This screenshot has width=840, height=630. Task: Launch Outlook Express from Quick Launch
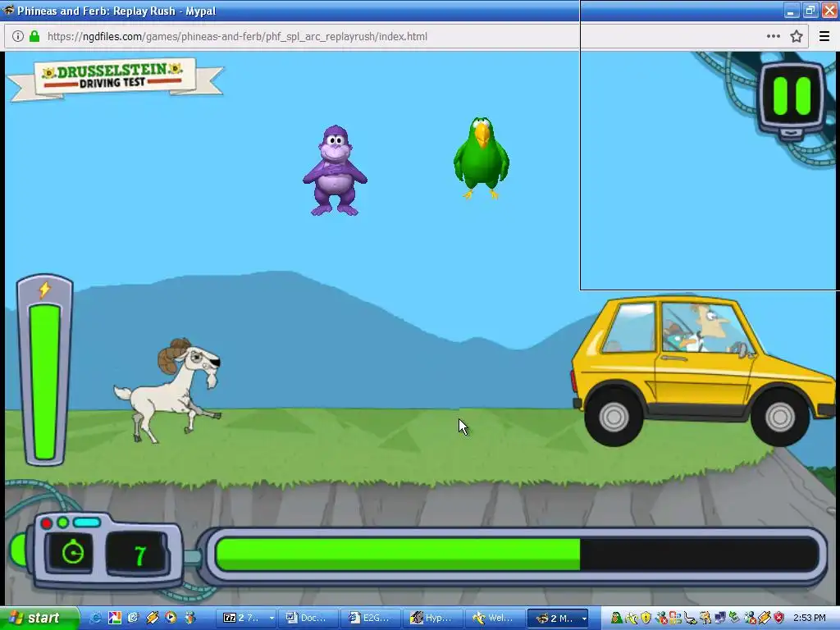coord(133,618)
